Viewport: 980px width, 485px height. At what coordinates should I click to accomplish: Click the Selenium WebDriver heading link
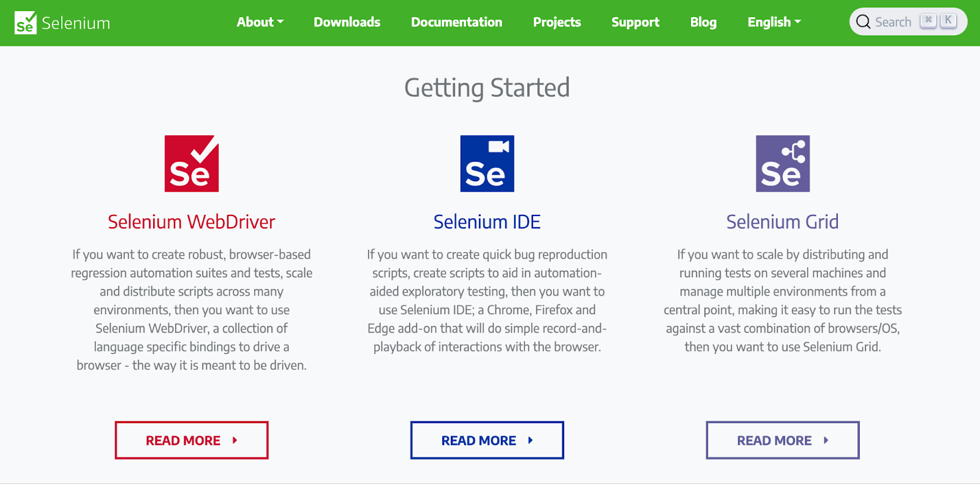[192, 222]
